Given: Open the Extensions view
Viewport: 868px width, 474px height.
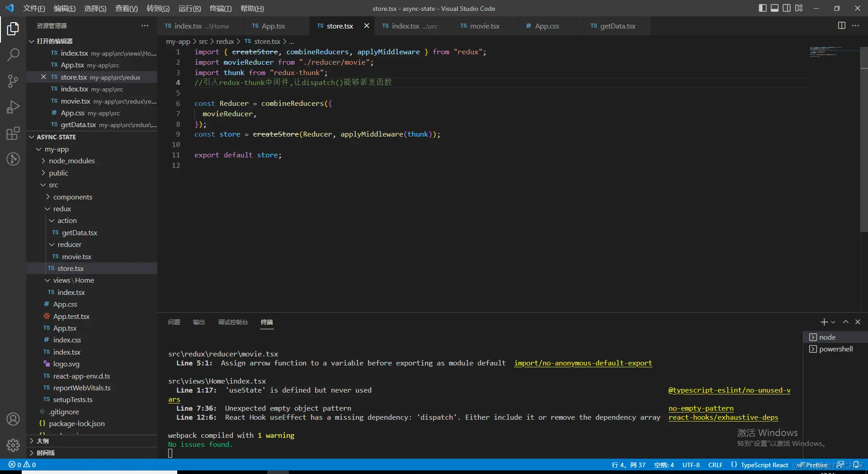Looking at the screenshot, I should pyautogui.click(x=13, y=133).
